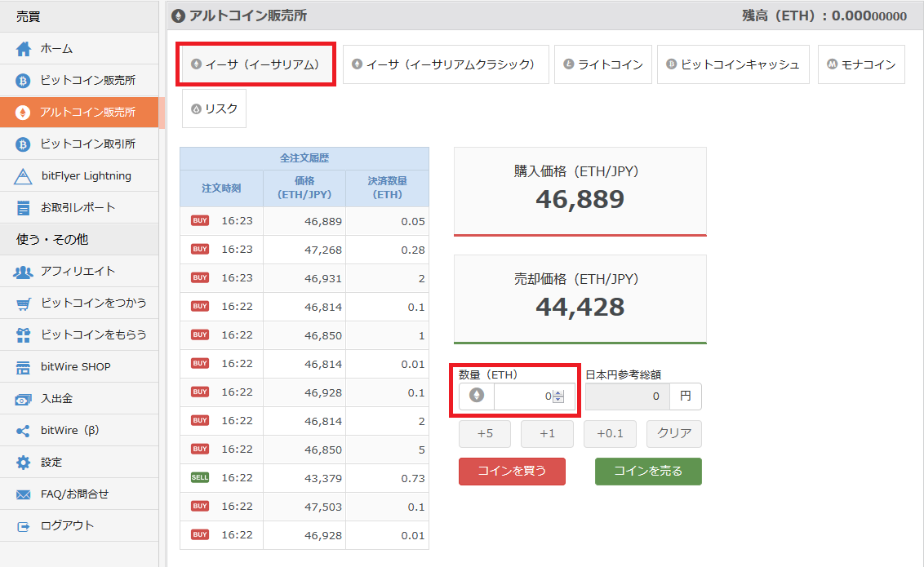Click the price 46,931 in the order history
Screen dimensions: 924x567
323,278
